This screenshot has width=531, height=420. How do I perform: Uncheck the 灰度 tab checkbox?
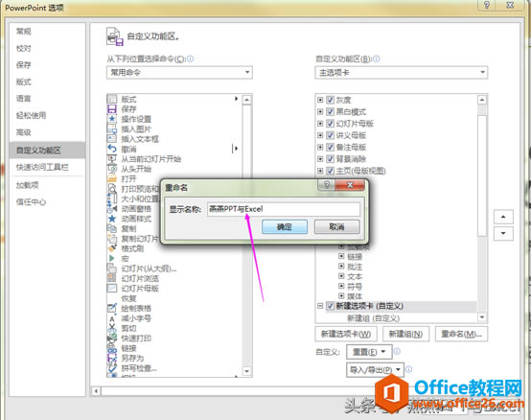(330, 100)
